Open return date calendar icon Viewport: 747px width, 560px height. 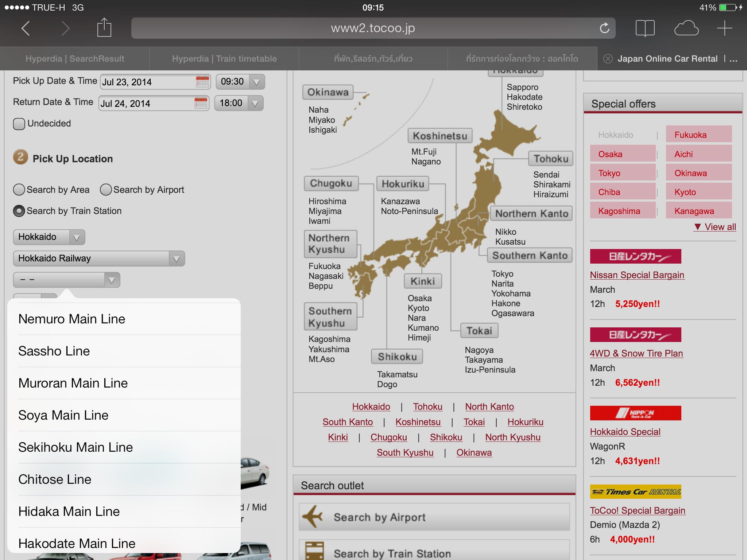tap(201, 103)
